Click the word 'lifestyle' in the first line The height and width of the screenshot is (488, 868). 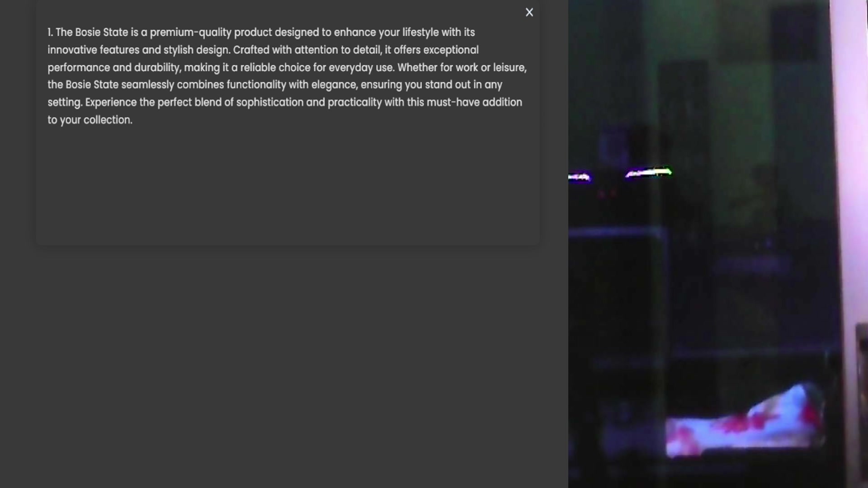[x=420, y=33]
